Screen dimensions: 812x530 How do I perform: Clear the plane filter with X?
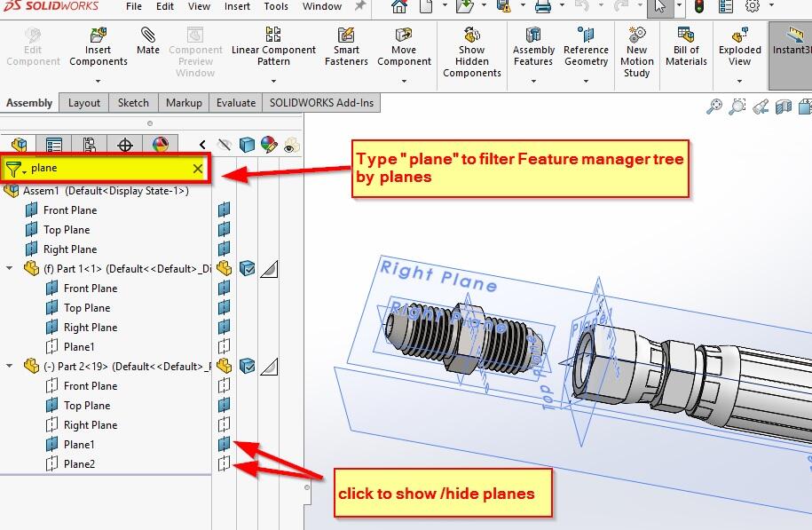pos(198,169)
